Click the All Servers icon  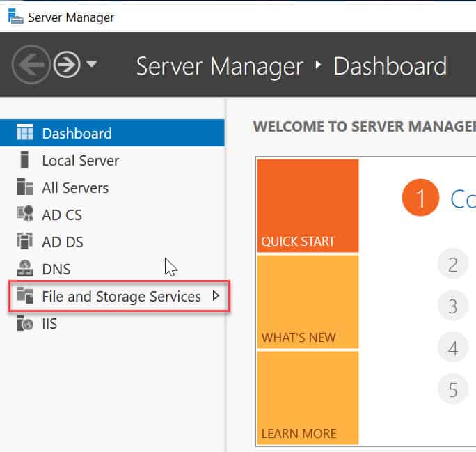25,187
